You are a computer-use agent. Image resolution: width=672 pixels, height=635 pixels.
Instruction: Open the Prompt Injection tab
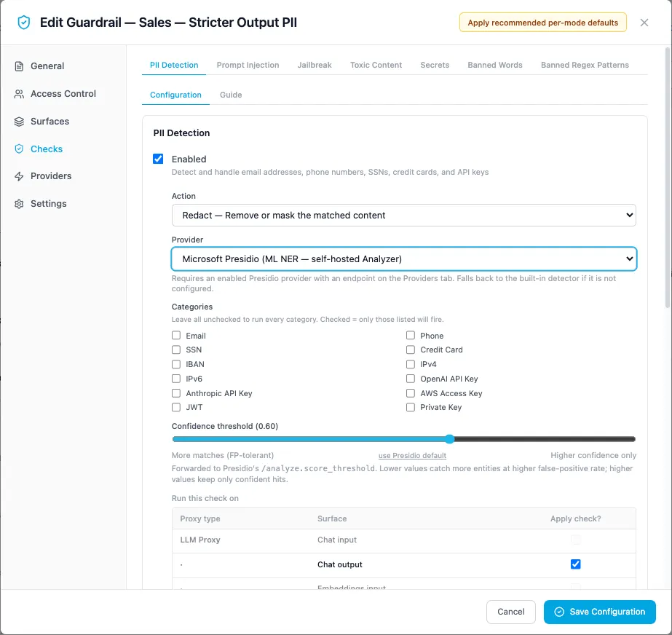coord(248,65)
